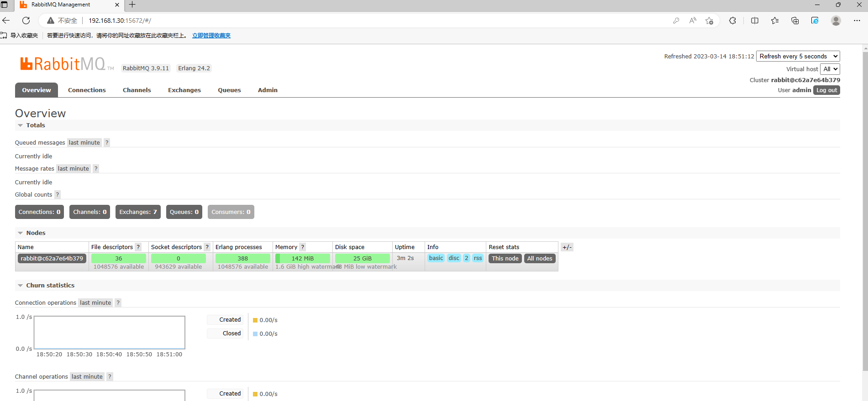868x401 pixels.
Task: Click the rss info tag
Action: [478, 258]
